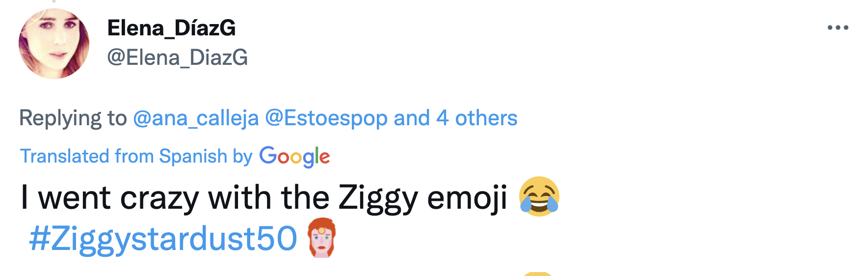
Task: Open the @Estoespop mention link
Action: [326, 118]
